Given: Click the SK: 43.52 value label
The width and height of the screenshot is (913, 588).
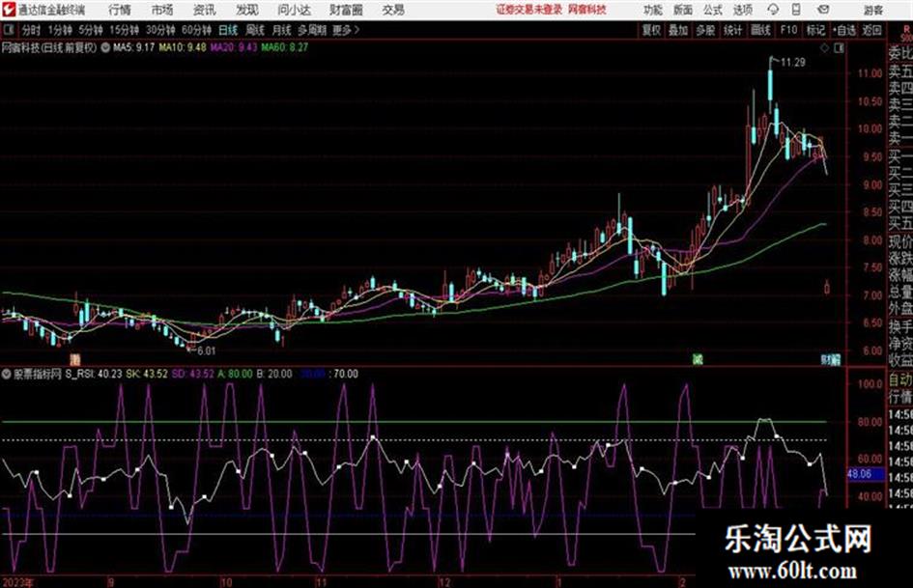Looking at the screenshot, I should 147,374.
